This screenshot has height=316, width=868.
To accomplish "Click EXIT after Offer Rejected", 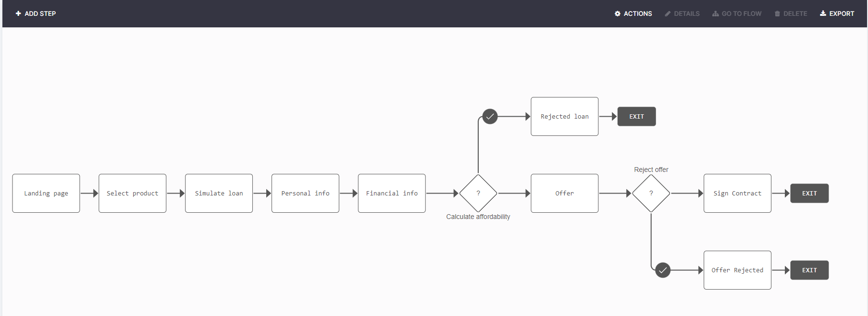I will click(x=809, y=270).
